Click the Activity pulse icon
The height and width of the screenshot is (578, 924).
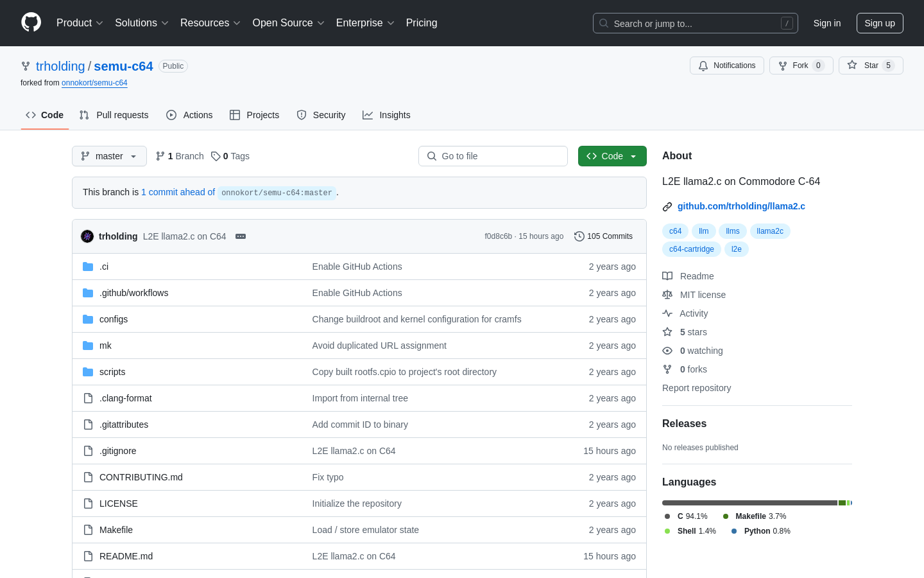667,313
